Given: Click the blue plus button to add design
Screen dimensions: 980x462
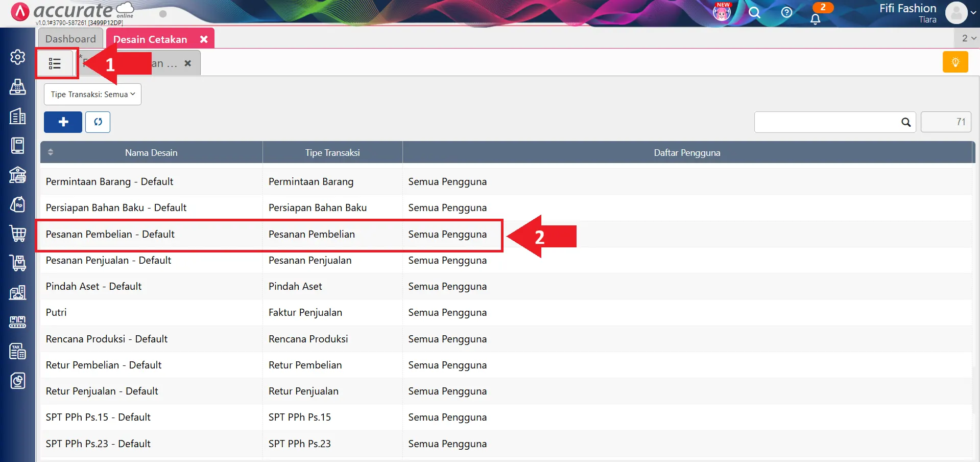Looking at the screenshot, I should (x=62, y=122).
